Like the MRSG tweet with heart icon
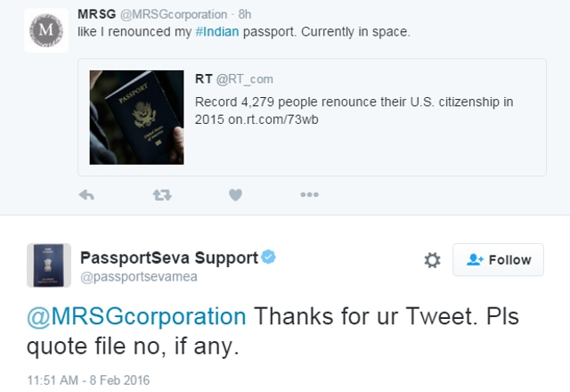The width and height of the screenshot is (570, 392). tap(235, 195)
